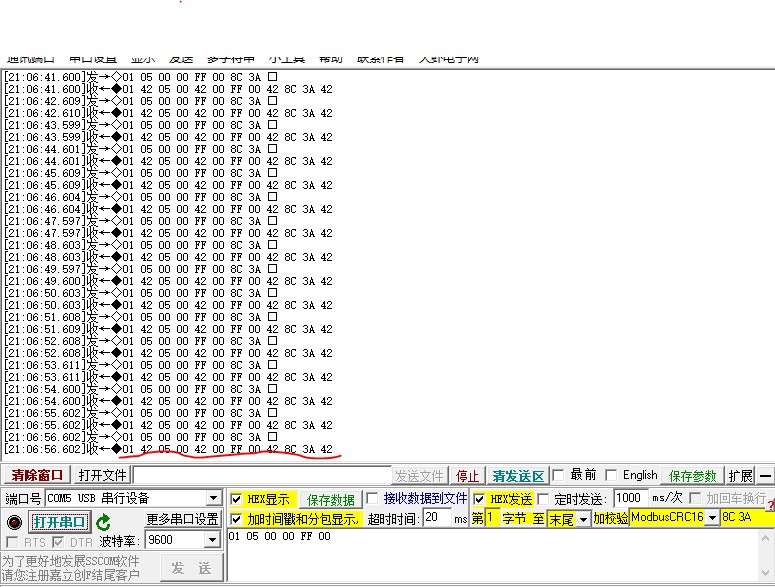Screen dimensions: 775x587
Task: Click the 清发送区 clear send area button
Action: [x=518, y=476]
